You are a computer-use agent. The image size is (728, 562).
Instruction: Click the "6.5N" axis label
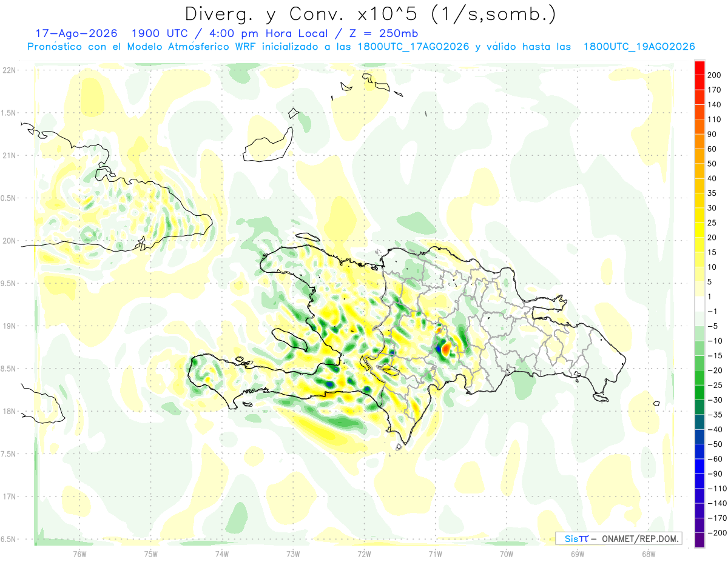pyautogui.click(x=9, y=539)
